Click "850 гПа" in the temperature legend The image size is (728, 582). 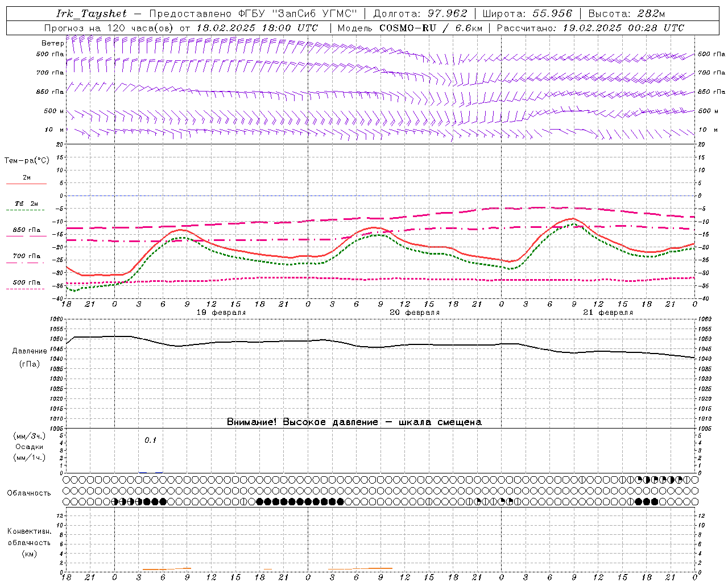tap(26, 230)
